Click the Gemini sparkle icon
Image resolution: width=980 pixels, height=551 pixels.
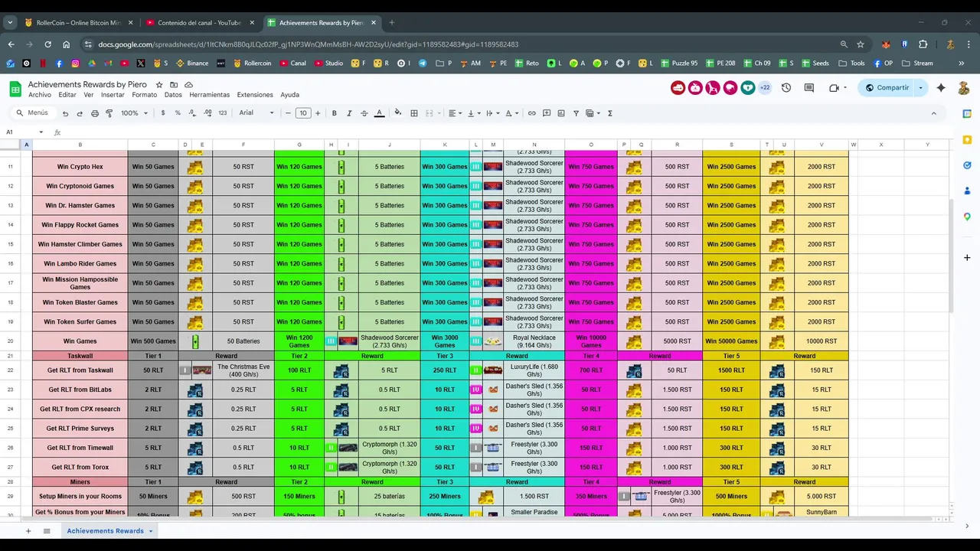[x=941, y=88]
